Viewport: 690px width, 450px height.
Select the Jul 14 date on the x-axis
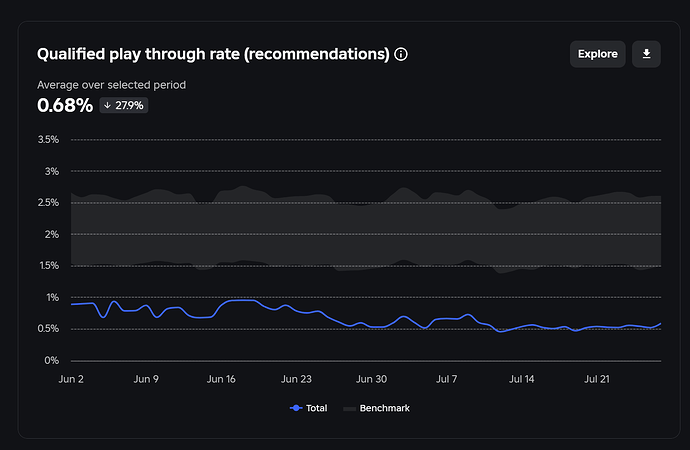(522, 380)
